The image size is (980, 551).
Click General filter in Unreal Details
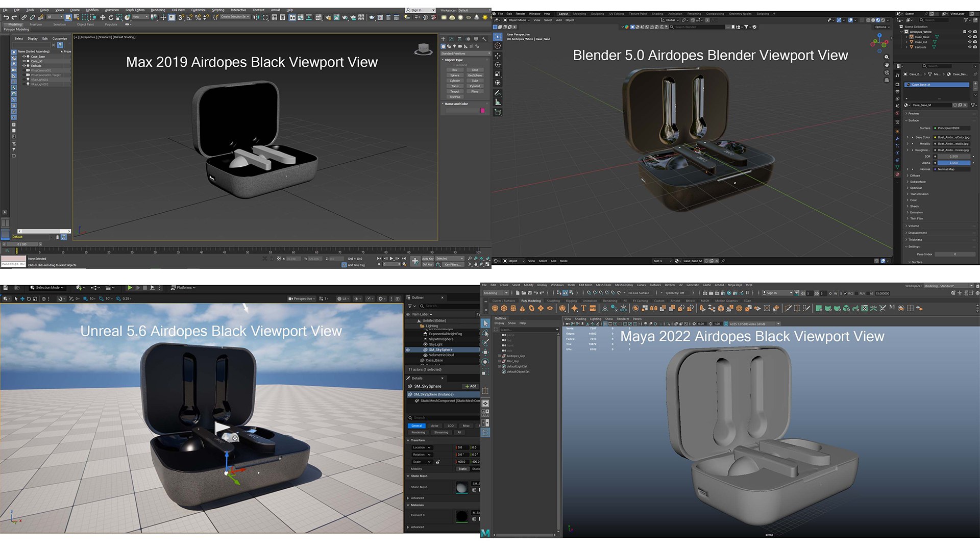pos(416,425)
